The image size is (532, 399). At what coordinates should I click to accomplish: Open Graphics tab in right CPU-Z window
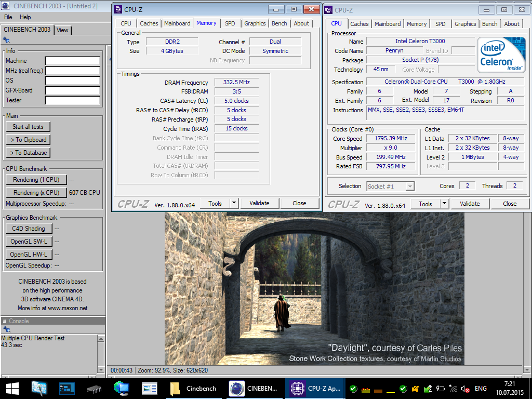(x=465, y=24)
